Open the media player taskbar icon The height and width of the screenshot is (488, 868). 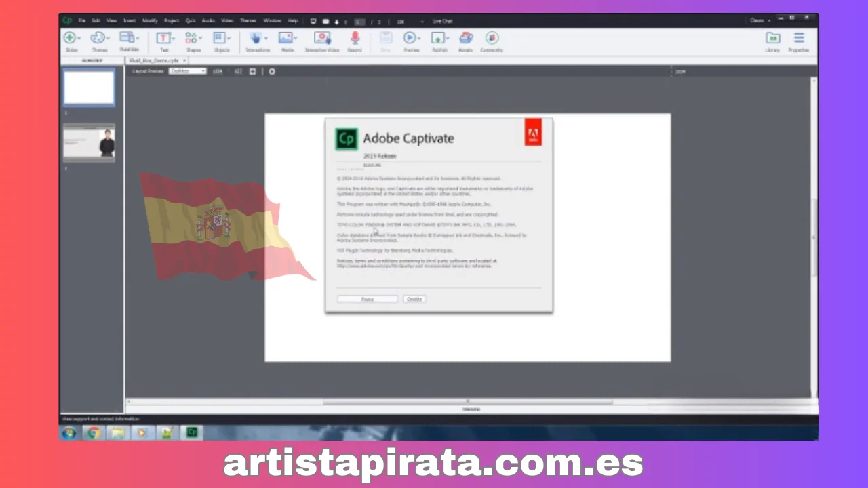(142, 432)
